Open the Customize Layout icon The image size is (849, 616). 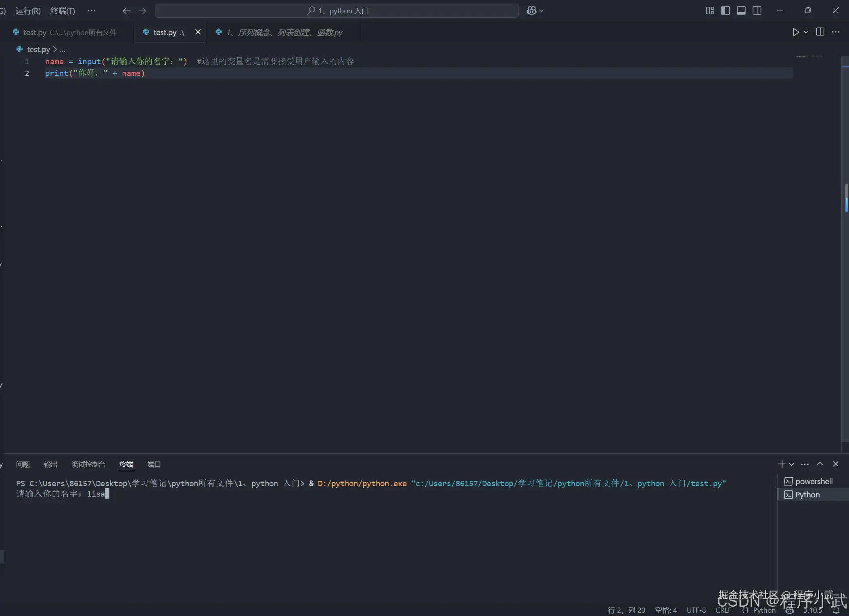(x=710, y=11)
